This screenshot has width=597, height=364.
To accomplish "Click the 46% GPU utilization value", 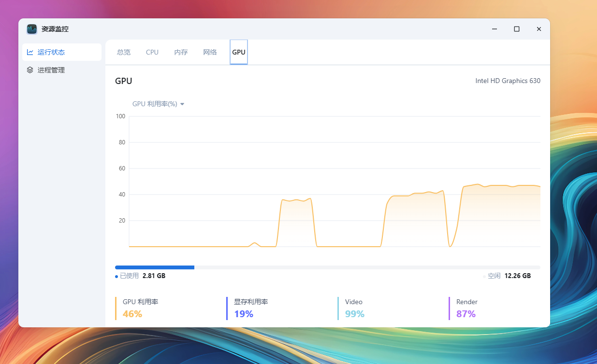I will (132, 314).
